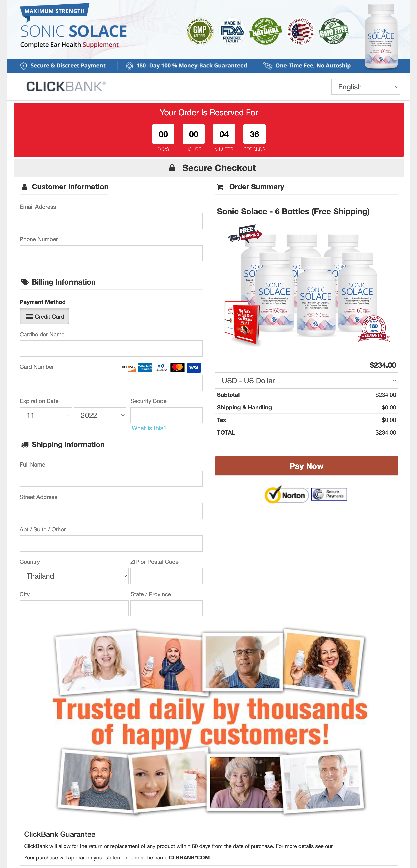This screenshot has height=868, width=417.
Task: Click the six-bottle Sonic Solace product image
Action: click(x=307, y=285)
